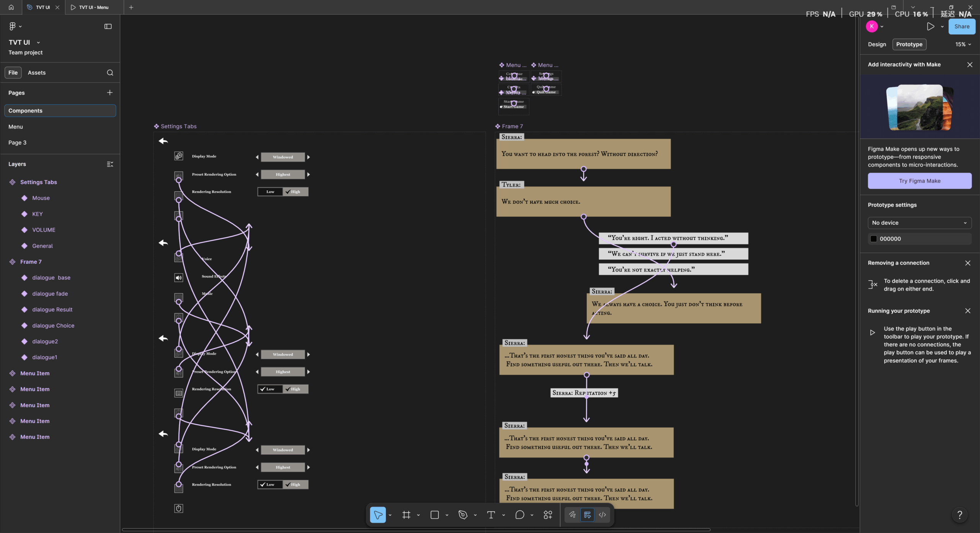Viewport: 980px width, 533px height.
Task: Expand Move tool options chevron
Action: [x=390, y=515]
